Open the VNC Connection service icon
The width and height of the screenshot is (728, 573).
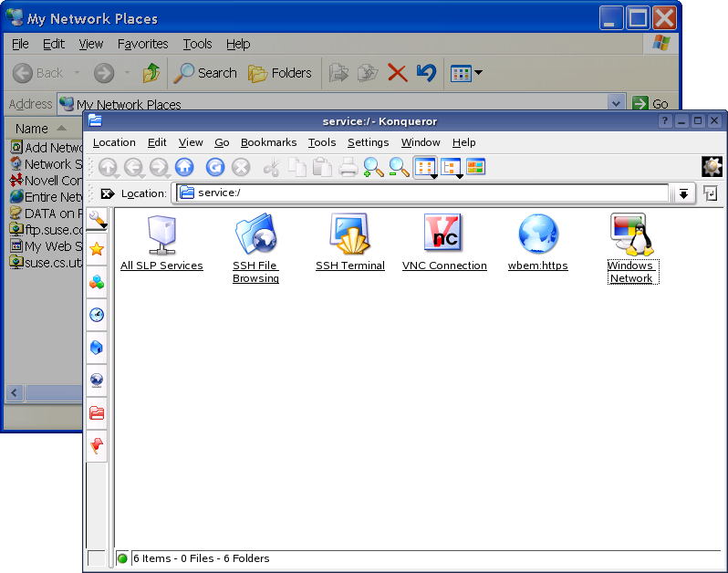pos(444,234)
